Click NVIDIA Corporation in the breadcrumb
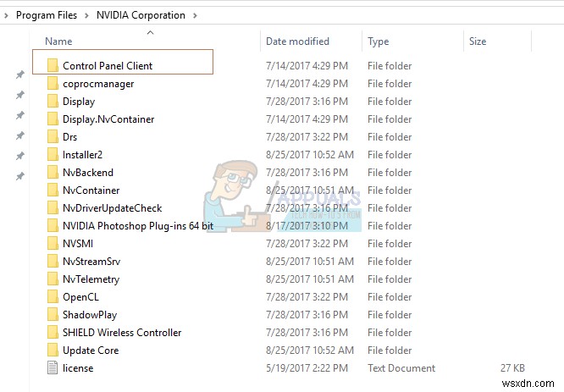This screenshot has height=392, width=564. pos(141,15)
